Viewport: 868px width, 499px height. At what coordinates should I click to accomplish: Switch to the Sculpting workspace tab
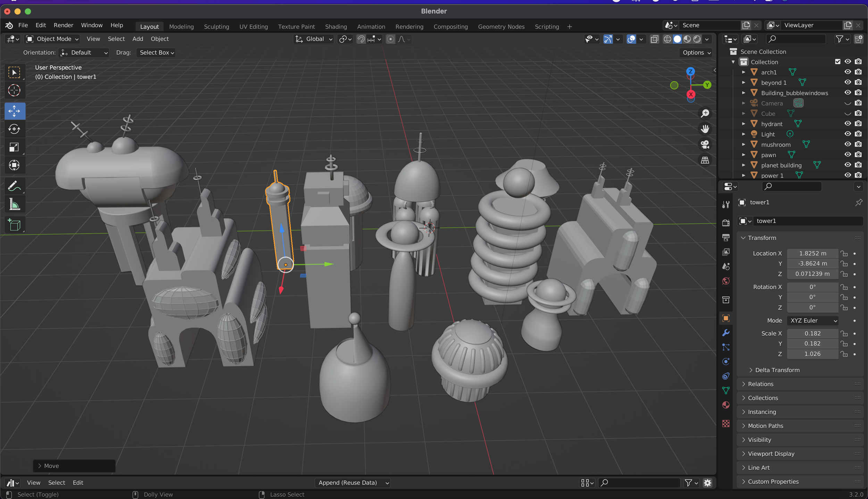coord(216,27)
